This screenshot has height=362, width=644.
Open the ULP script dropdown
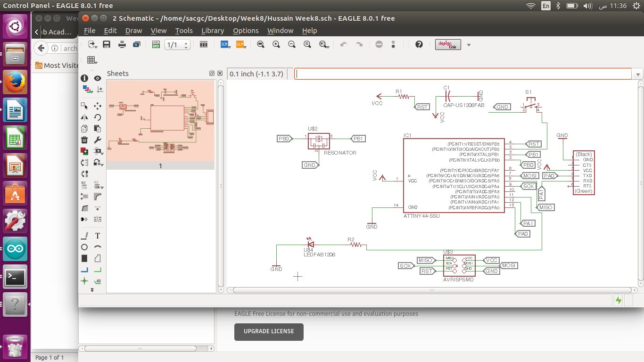click(x=240, y=44)
